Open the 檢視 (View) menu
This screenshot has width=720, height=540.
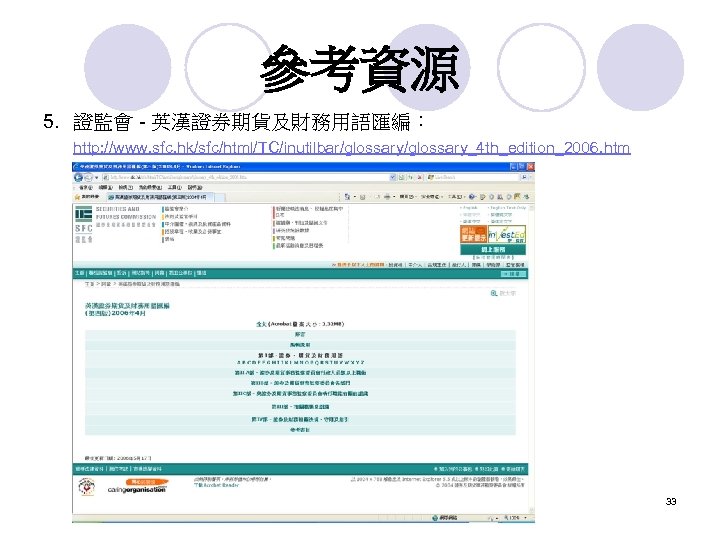(125, 187)
